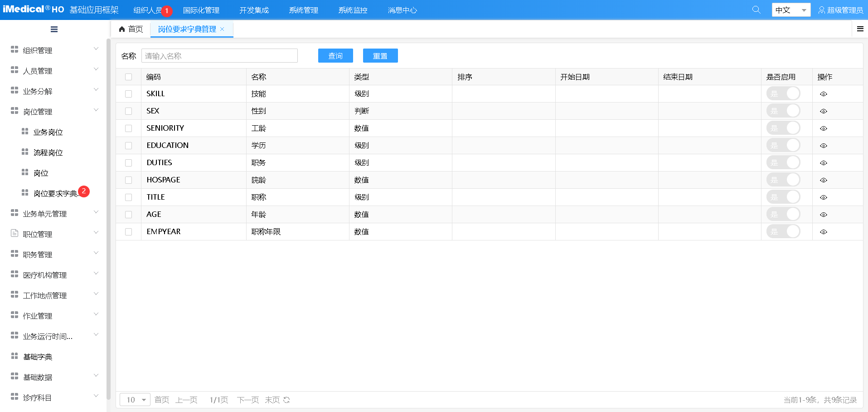Open the 系统管理 top menu
Image resolution: width=868 pixels, height=412 pixels.
click(303, 10)
